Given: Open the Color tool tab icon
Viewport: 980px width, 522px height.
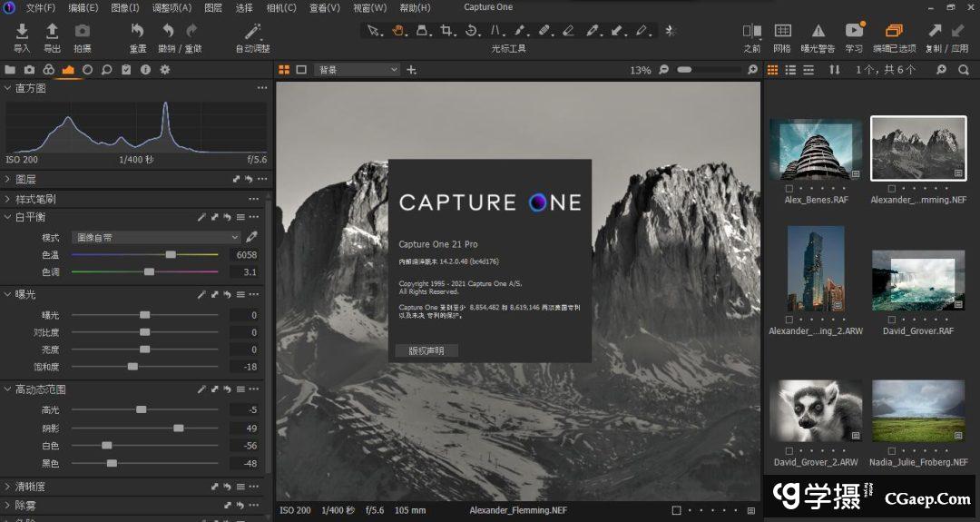Looking at the screenshot, I should pos(49,70).
